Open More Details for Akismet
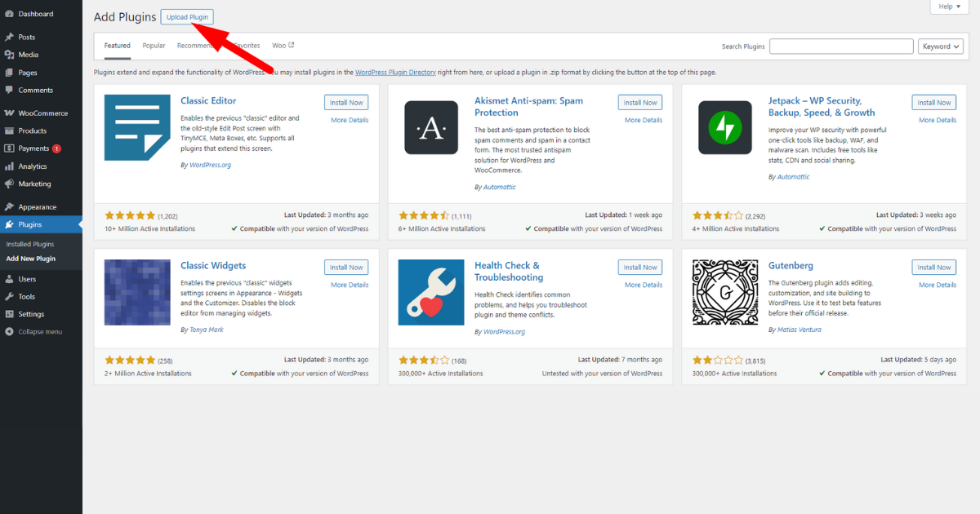 click(x=644, y=120)
